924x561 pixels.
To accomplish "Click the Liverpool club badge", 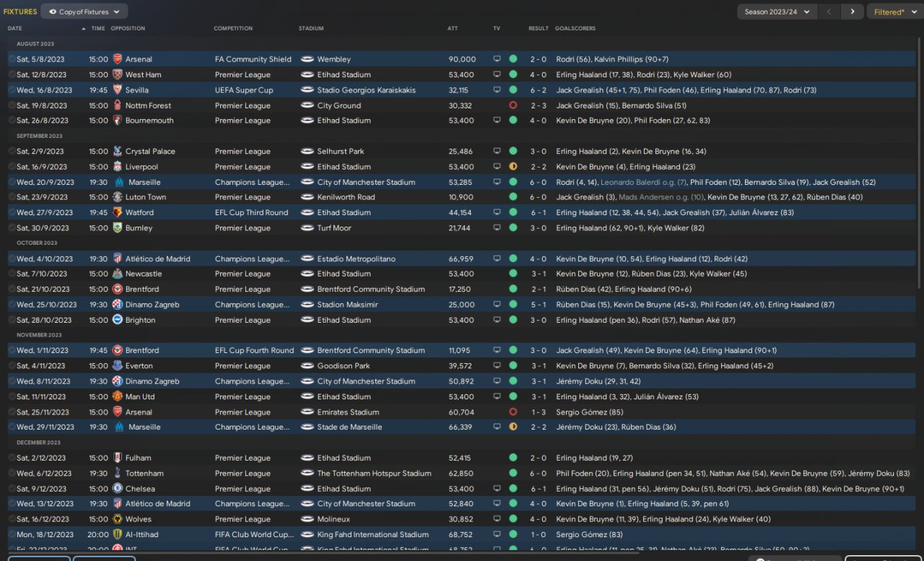I will pyautogui.click(x=118, y=167).
